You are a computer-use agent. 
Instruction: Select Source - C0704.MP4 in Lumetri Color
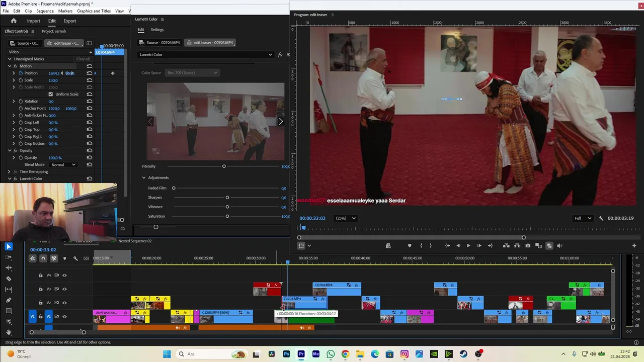(x=159, y=43)
